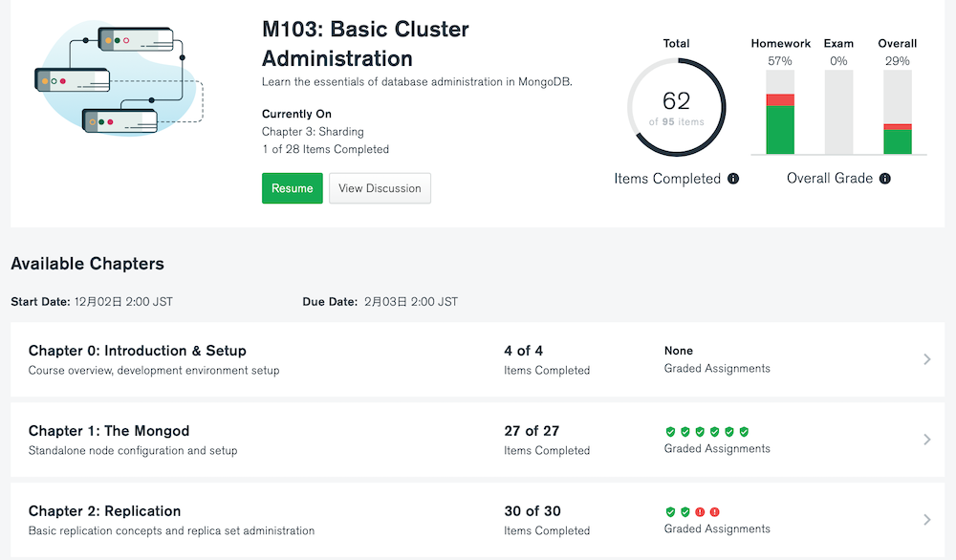Click the green Resume button

click(x=292, y=188)
